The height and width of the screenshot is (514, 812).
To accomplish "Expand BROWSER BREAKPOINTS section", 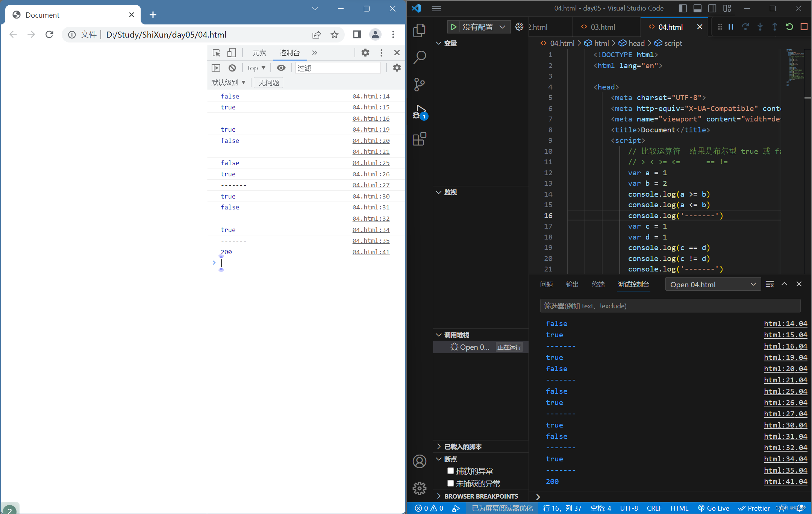I will pos(480,496).
